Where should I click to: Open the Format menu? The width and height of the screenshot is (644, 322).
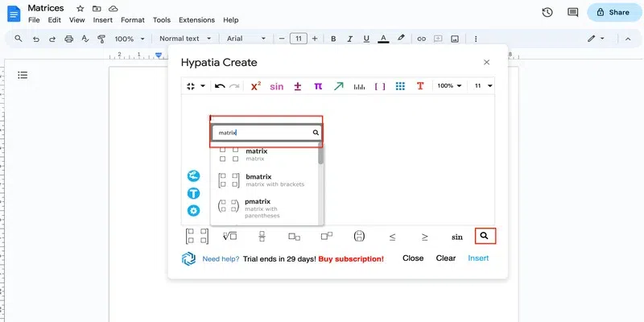[133, 20]
